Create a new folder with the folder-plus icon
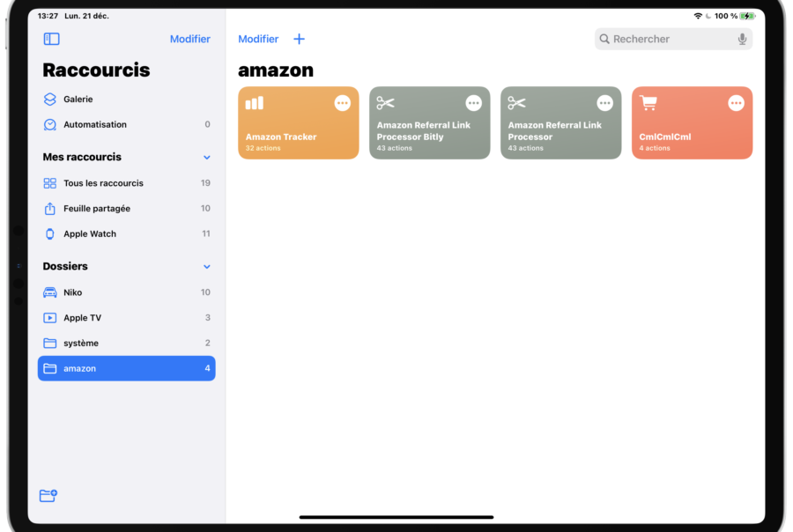Screen dimensions: 793x532 48,495
